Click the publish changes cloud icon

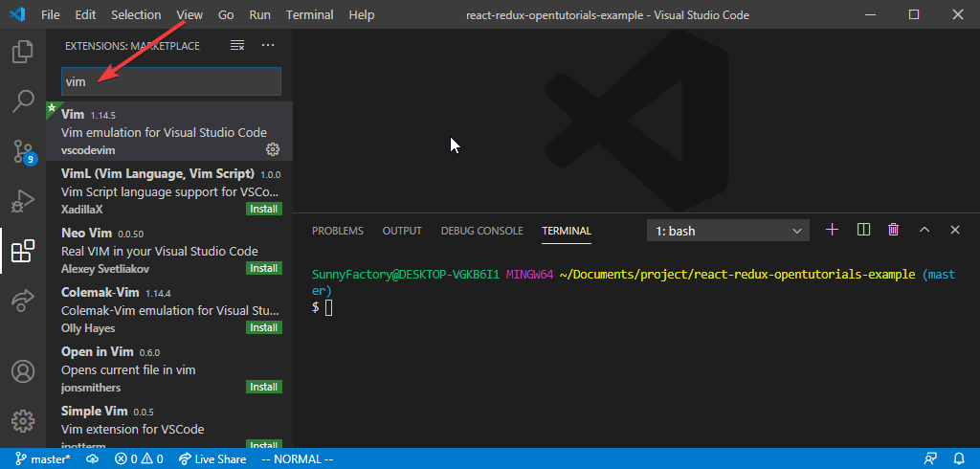pyautogui.click(x=93, y=459)
